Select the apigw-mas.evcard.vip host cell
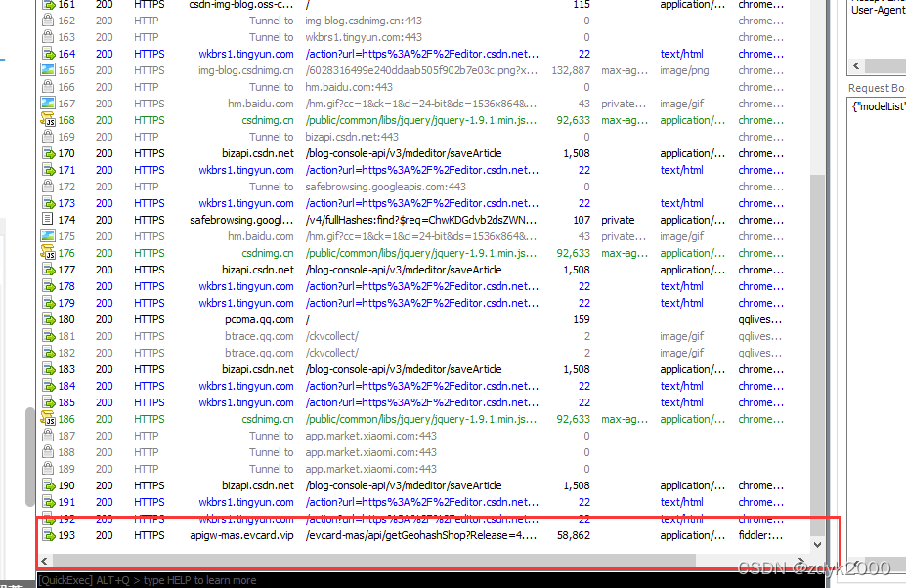This screenshot has height=588, width=906. click(241, 535)
